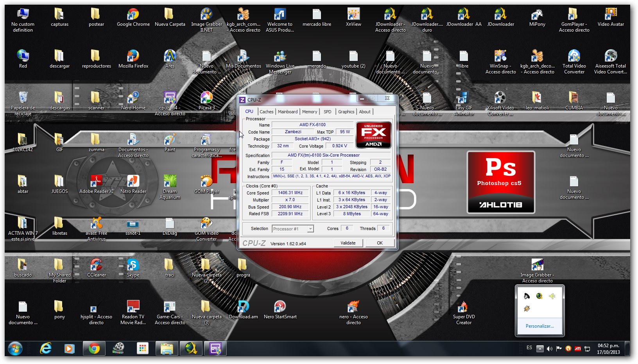Open the Mainboard tab in CPU-Z

[x=288, y=112]
